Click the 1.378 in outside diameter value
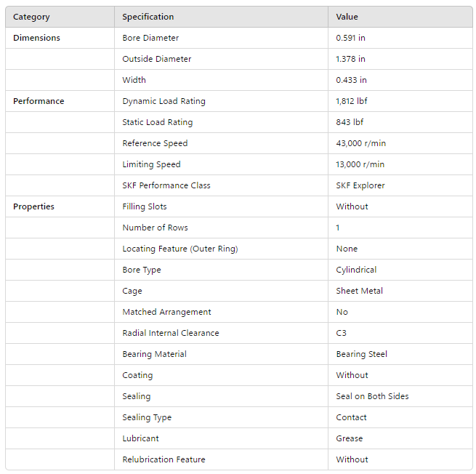The width and height of the screenshot is (476, 474). pos(351,59)
